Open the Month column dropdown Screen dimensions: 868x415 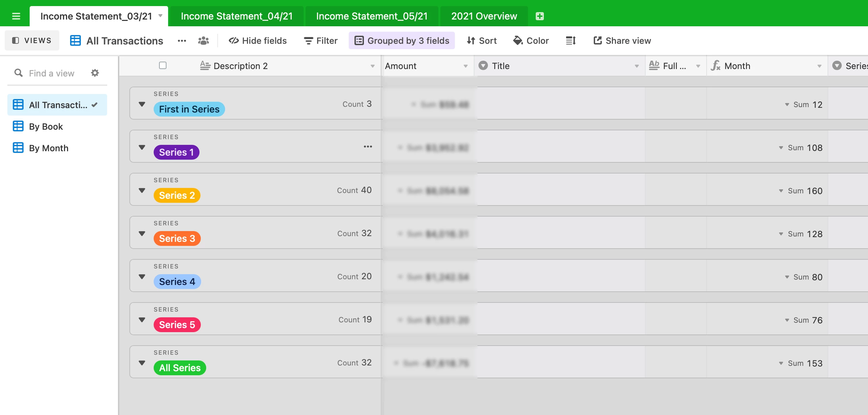(x=819, y=66)
